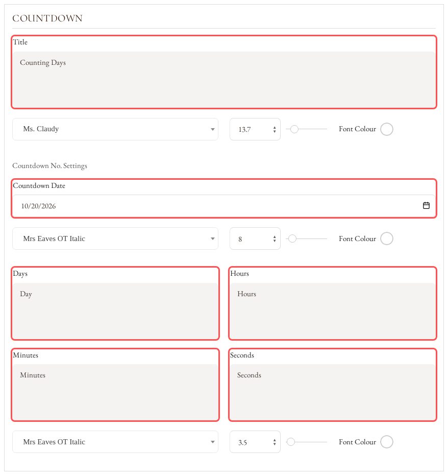Open the Ms. Claudy font dropdown

pyautogui.click(x=115, y=129)
